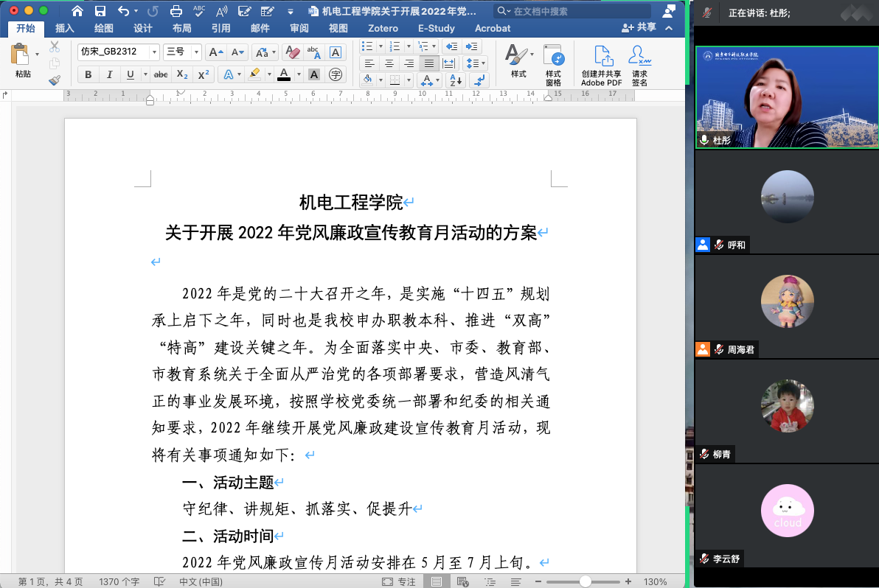
Task: Open Create and Share Adobe PDF
Action: coord(601,65)
